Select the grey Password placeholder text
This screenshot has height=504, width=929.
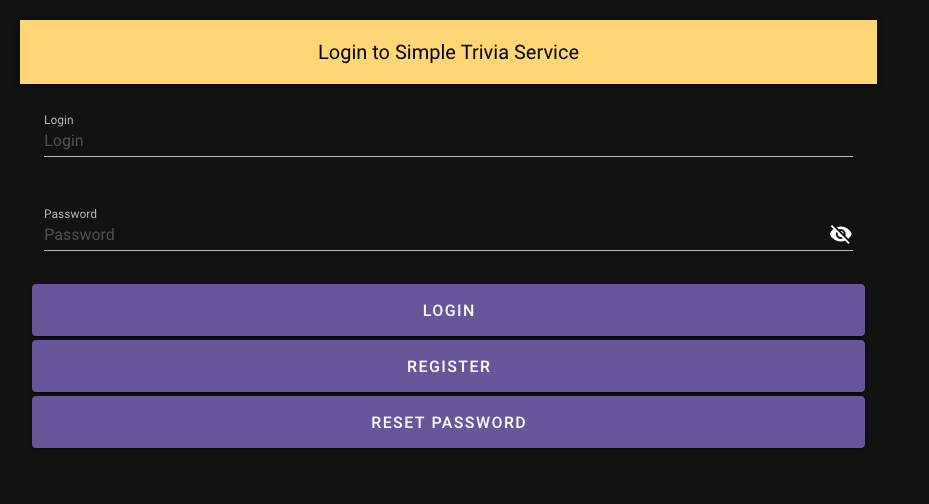[80, 235]
